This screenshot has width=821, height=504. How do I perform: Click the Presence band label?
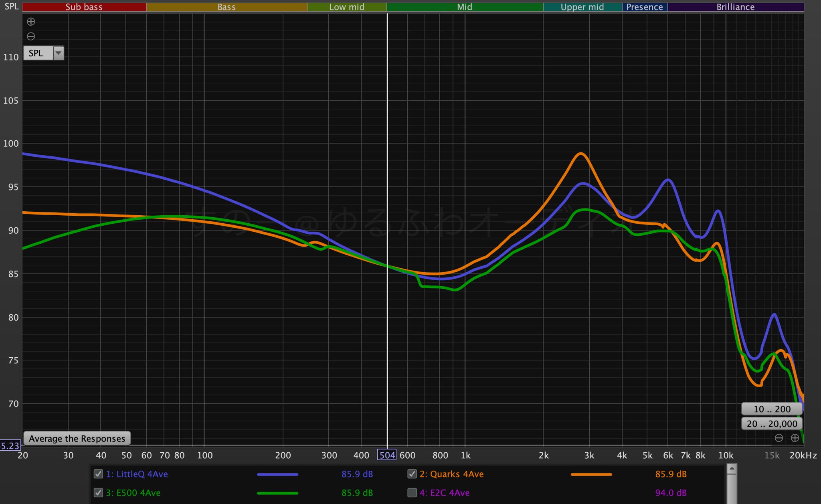coord(645,7)
